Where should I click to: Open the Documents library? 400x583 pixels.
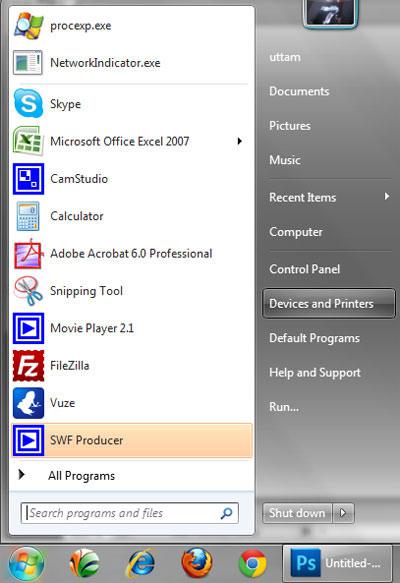(299, 91)
